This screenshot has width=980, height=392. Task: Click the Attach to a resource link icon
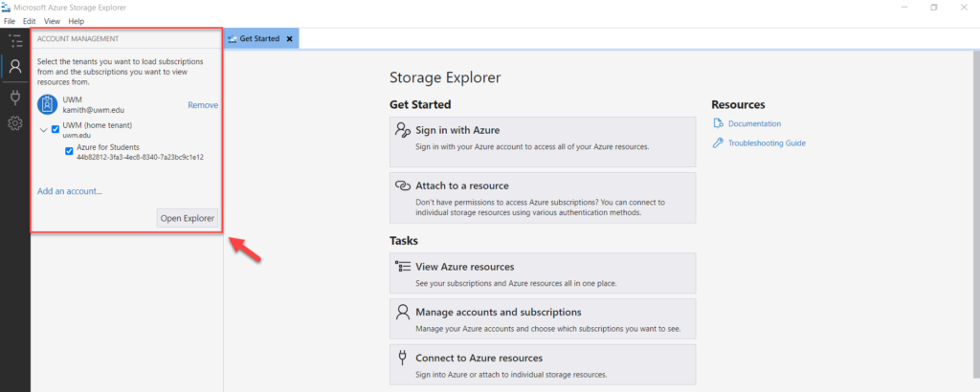click(403, 185)
